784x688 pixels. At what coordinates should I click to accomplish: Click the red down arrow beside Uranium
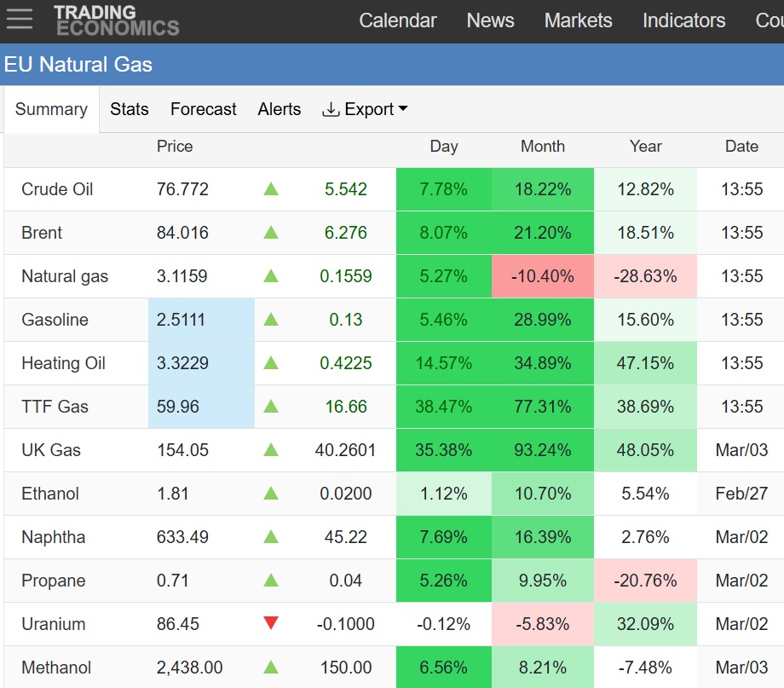(x=271, y=624)
